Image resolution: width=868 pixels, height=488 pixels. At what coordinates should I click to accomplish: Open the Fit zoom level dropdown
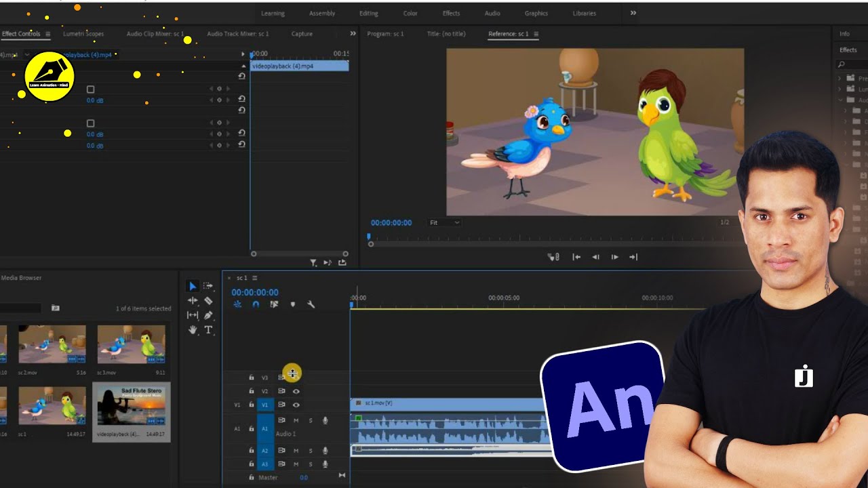click(445, 222)
